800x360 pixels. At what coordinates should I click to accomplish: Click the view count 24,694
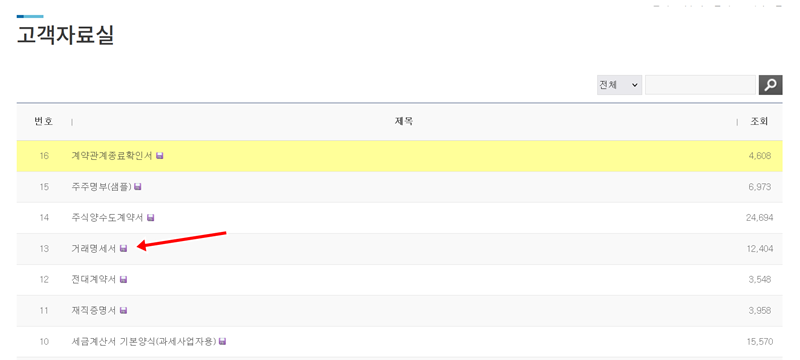(x=759, y=218)
